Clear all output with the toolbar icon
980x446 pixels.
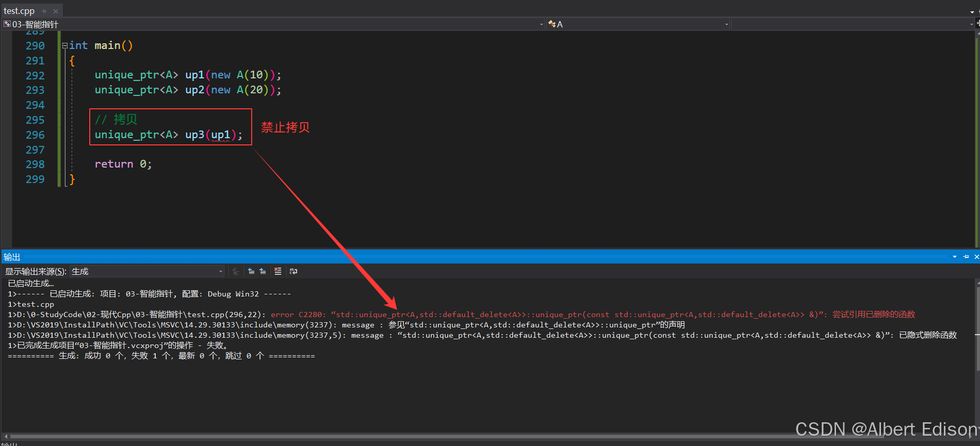(x=278, y=271)
